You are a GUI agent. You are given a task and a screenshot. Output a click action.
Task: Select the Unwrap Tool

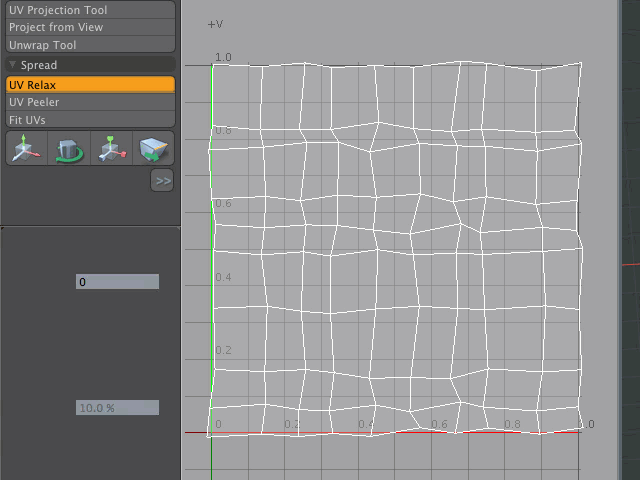click(x=88, y=45)
